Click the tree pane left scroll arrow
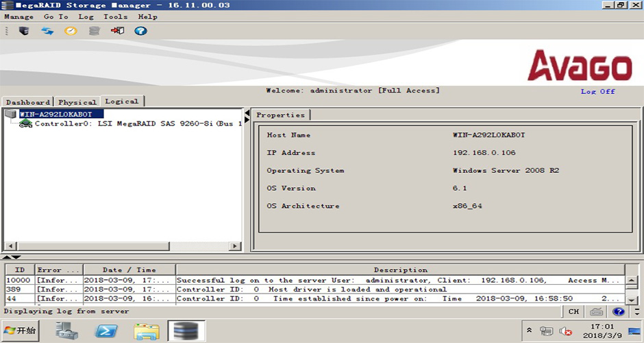Viewport: 644px width, 343px height. [x=10, y=246]
